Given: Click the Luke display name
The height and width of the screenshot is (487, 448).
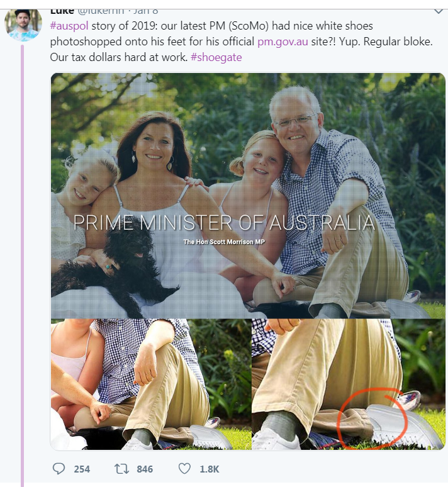Looking at the screenshot, I should click(62, 11).
